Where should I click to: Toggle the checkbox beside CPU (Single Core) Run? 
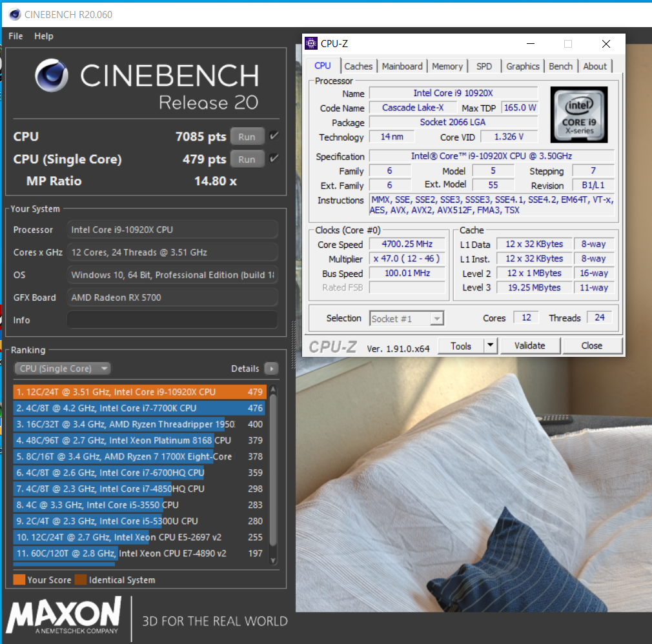274,158
